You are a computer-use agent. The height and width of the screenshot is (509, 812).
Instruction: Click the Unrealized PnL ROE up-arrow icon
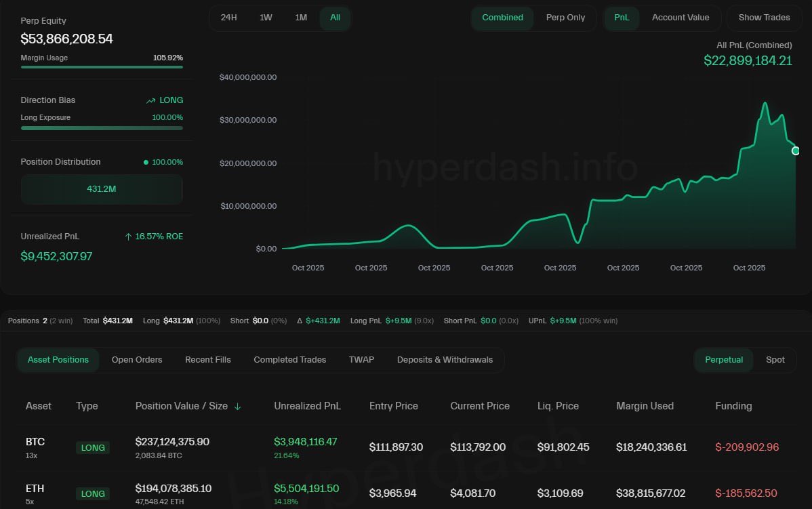(128, 237)
